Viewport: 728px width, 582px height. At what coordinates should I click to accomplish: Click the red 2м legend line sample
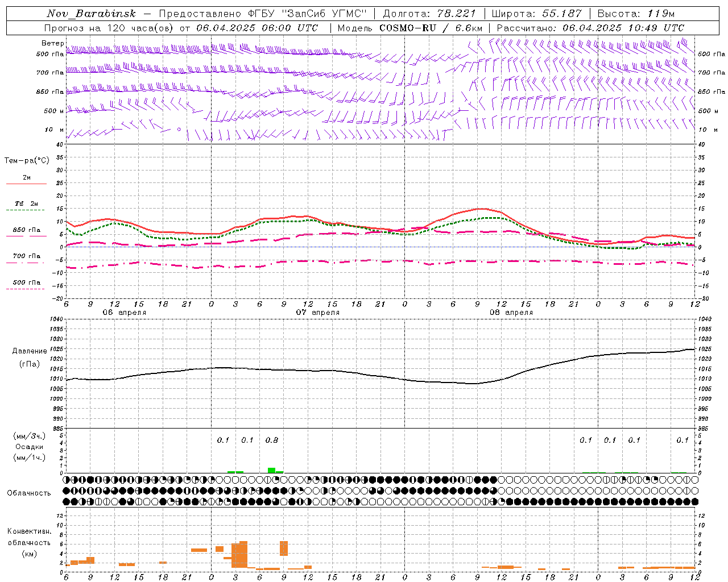click(x=26, y=184)
